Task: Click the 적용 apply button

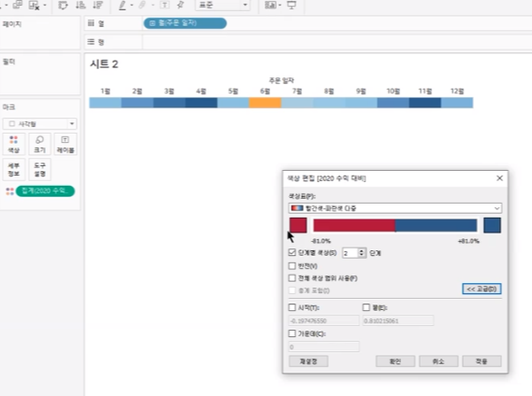Action: pos(482,361)
